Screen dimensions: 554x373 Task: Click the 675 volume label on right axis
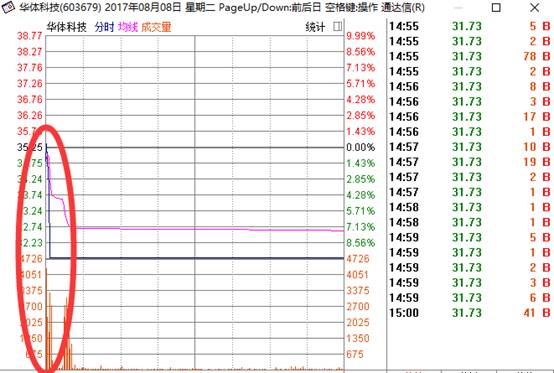[355, 354]
